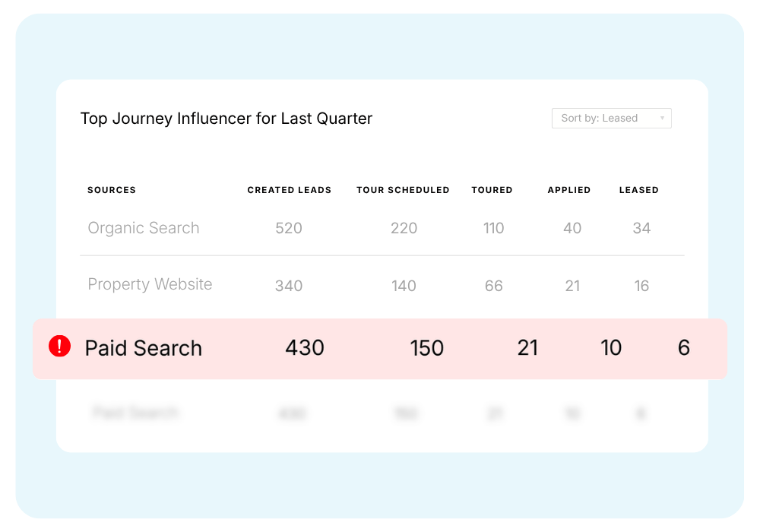Click the 340 created leads value for Property Website
This screenshot has height=532, width=760.
(289, 286)
